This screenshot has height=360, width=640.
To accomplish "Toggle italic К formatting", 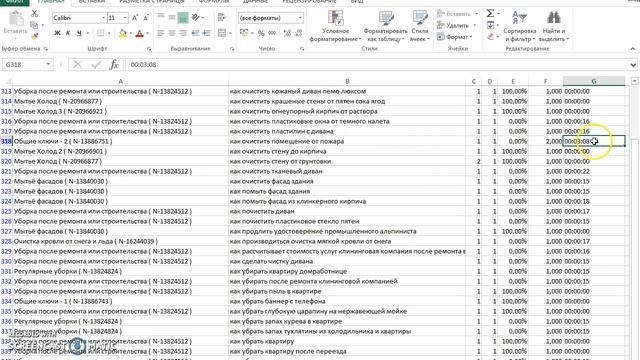I will [x=68, y=33].
